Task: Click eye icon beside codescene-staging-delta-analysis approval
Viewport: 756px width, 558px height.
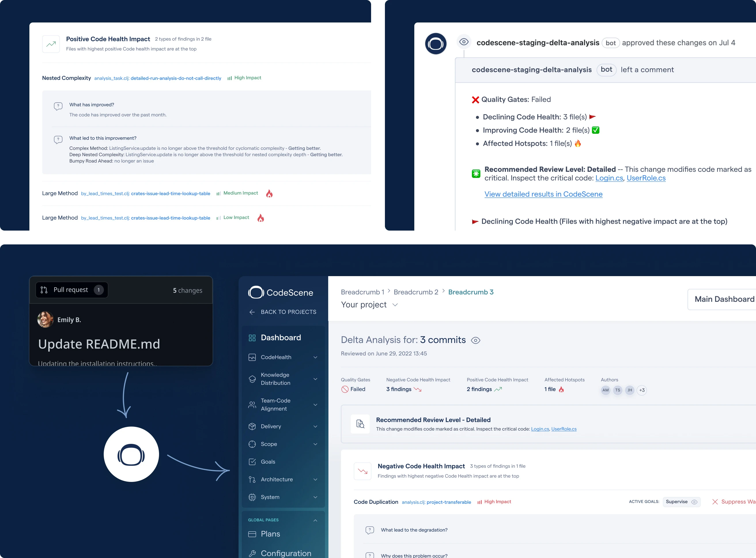Action: coord(464,42)
